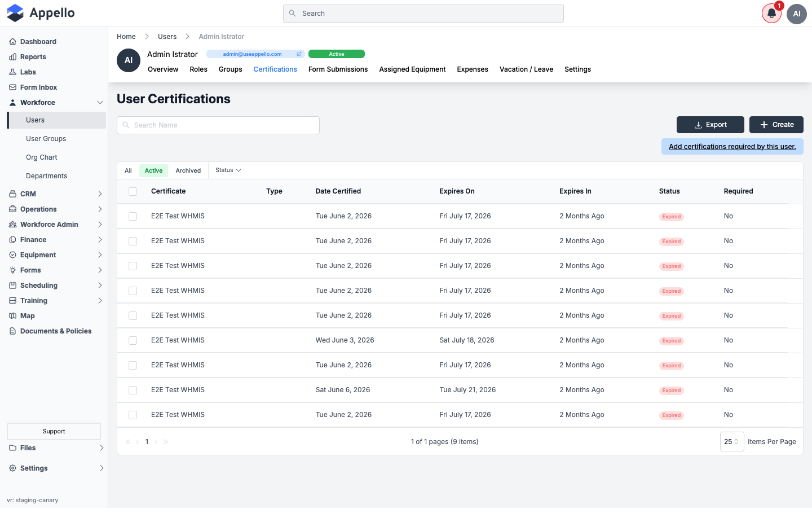This screenshot has height=518, width=812.
Task: Check the third E2E Test WHMIS row
Action: pyautogui.click(x=133, y=266)
